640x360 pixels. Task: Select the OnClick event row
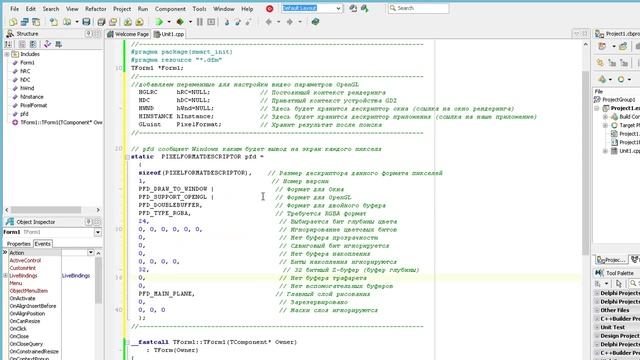point(18,329)
